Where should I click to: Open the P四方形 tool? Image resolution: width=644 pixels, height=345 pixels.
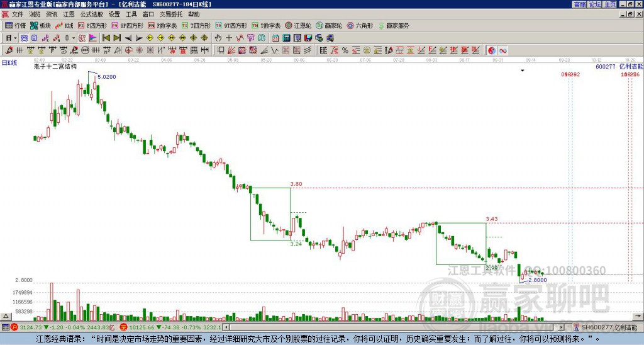(92, 25)
